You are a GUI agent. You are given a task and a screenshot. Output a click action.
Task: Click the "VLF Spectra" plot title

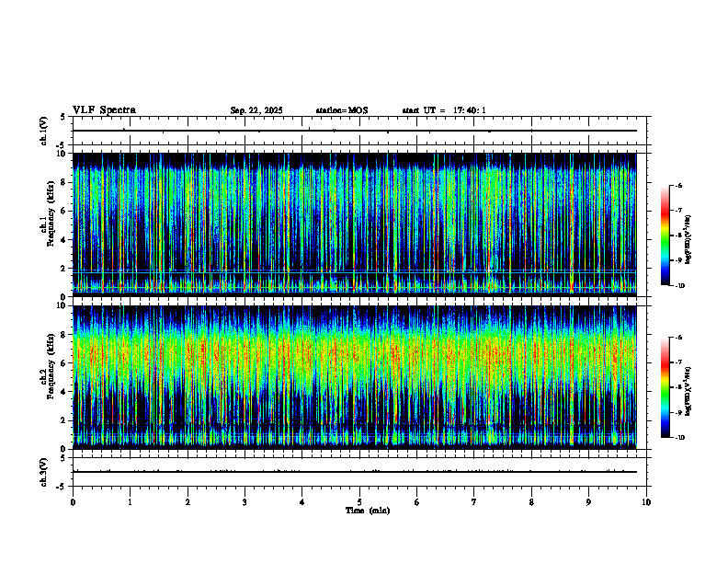click(104, 110)
